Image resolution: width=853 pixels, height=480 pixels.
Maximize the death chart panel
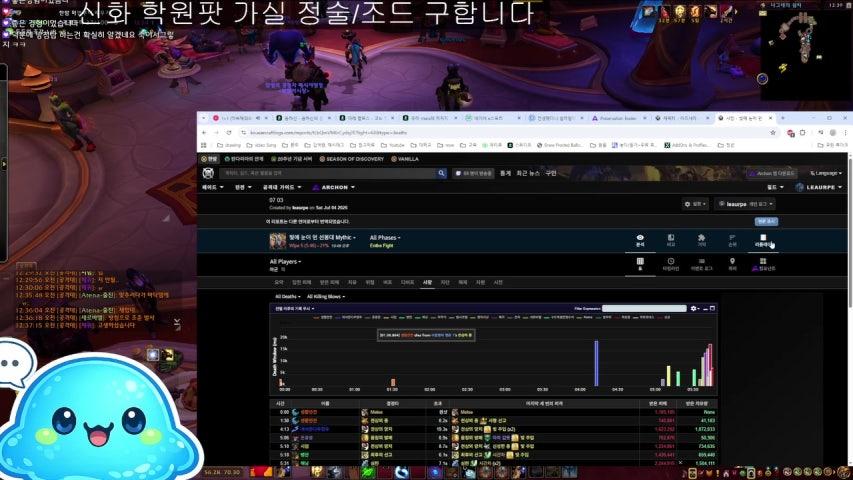tap(713, 309)
